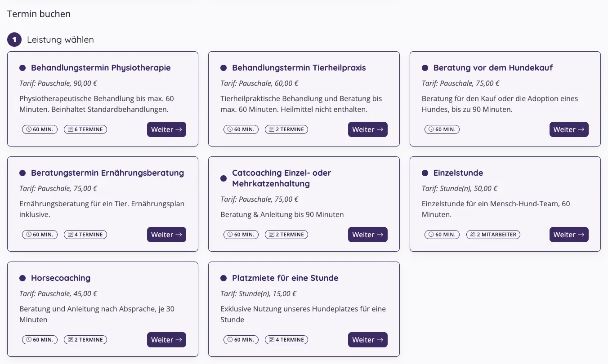
Task: Choose Weiter for Beratungstermin Ernährungsberatung
Action: (166, 235)
